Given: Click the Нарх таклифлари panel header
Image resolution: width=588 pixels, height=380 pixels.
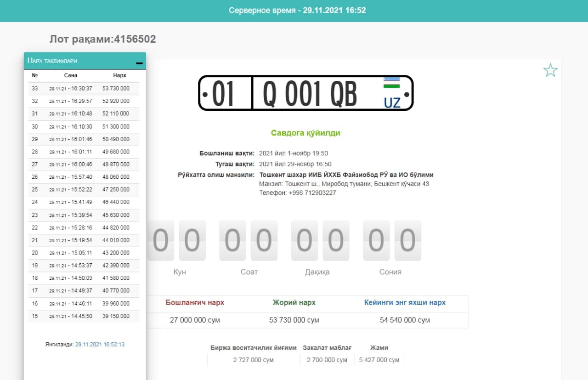Looking at the screenshot, I should [x=52, y=61].
